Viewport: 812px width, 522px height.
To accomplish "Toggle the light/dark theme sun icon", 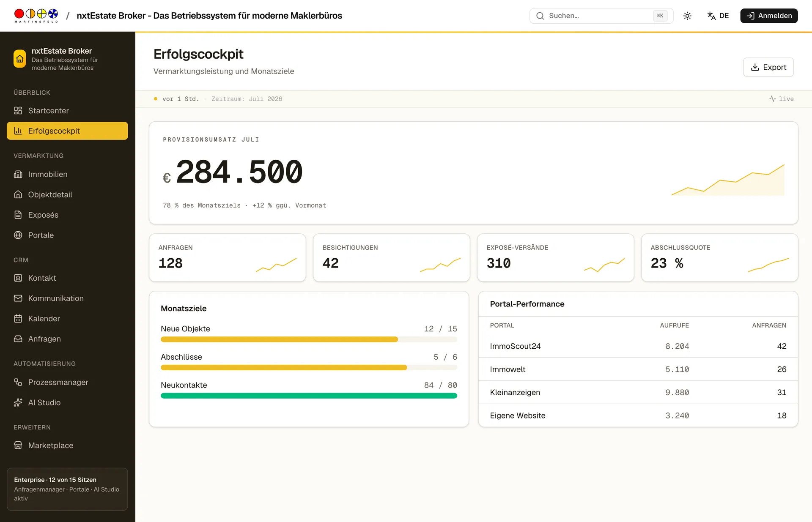I will click(687, 16).
